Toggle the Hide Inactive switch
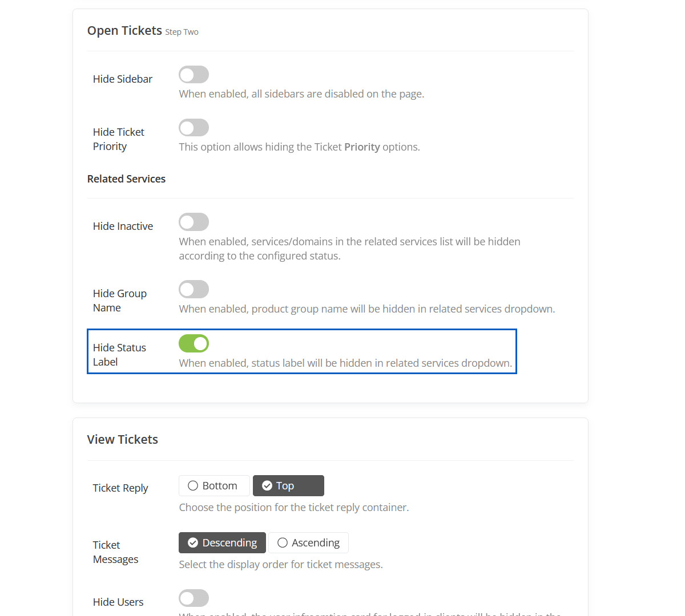 click(194, 222)
